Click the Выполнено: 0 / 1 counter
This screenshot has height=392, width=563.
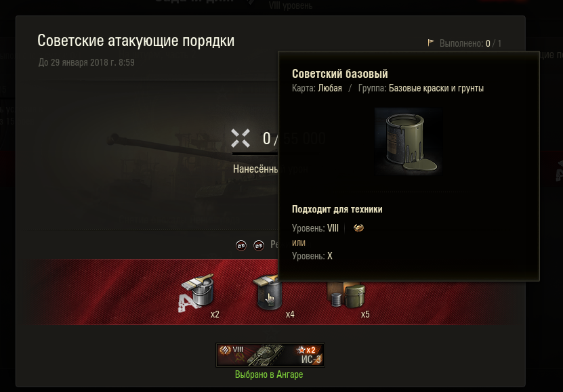pos(470,43)
